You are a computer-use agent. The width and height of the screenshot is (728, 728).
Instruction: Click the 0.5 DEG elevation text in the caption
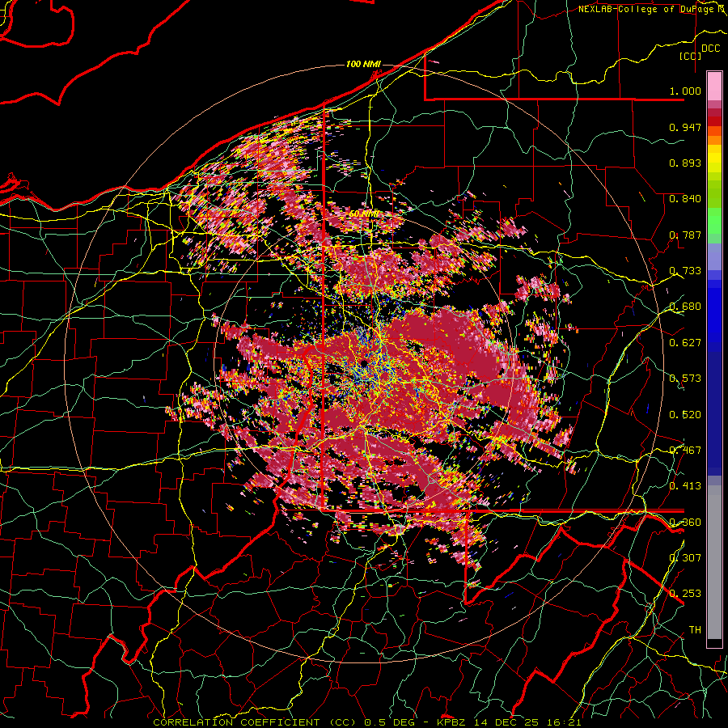point(388,722)
